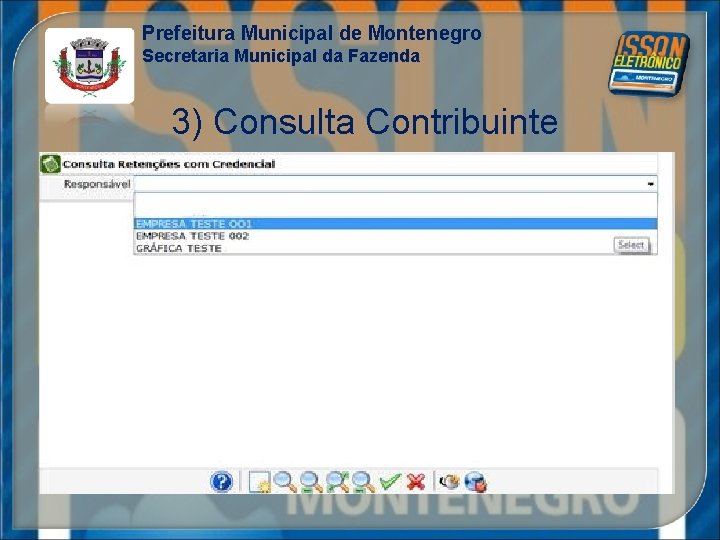Click the green Consulta Retenções header icon

[50, 164]
